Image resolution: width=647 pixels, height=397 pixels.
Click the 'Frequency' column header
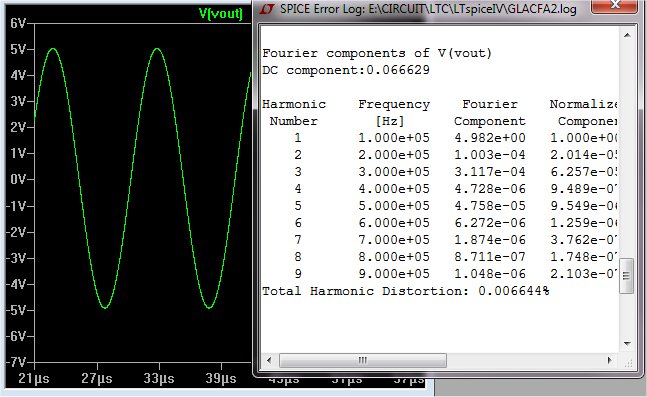click(x=394, y=104)
